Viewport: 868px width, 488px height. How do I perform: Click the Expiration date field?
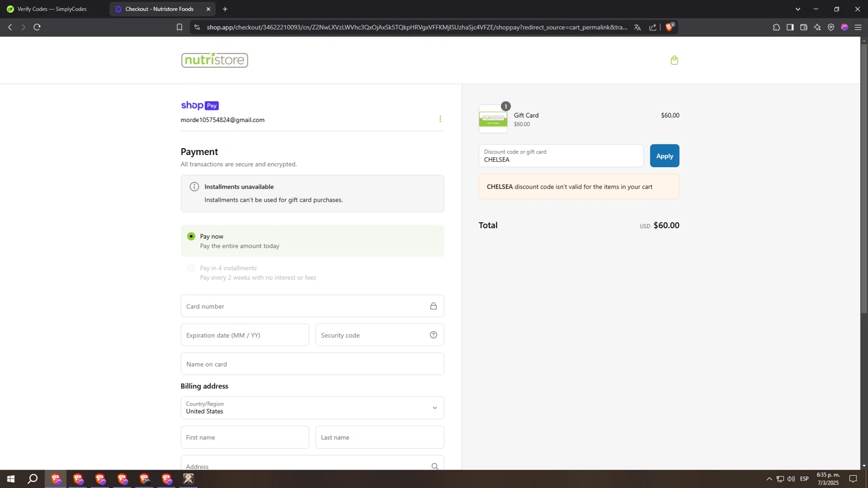245,335
